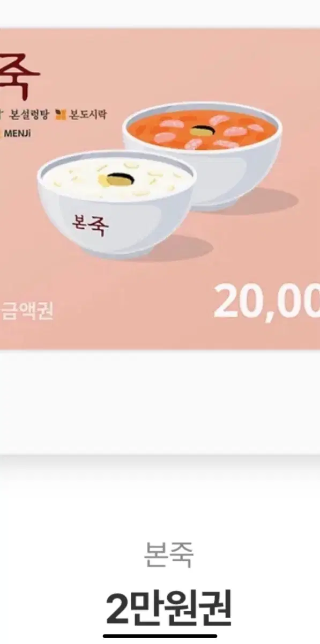320x644 pixels.
Task: Click the gray 본죽 brand name below card
Action: [x=168, y=554]
